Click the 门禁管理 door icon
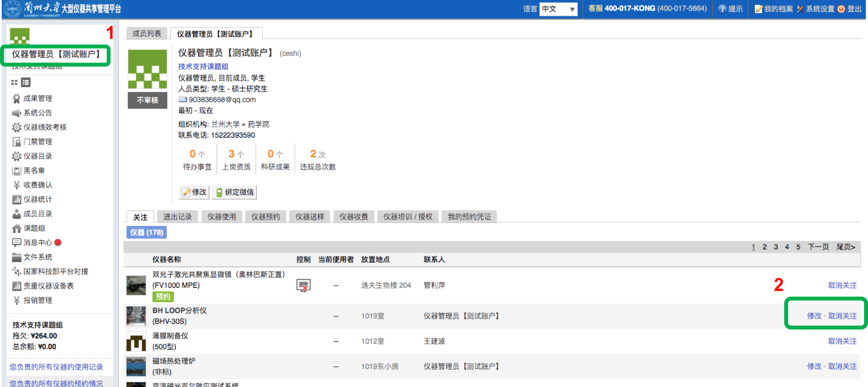This screenshot has width=868, height=387. tap(16, 142)
